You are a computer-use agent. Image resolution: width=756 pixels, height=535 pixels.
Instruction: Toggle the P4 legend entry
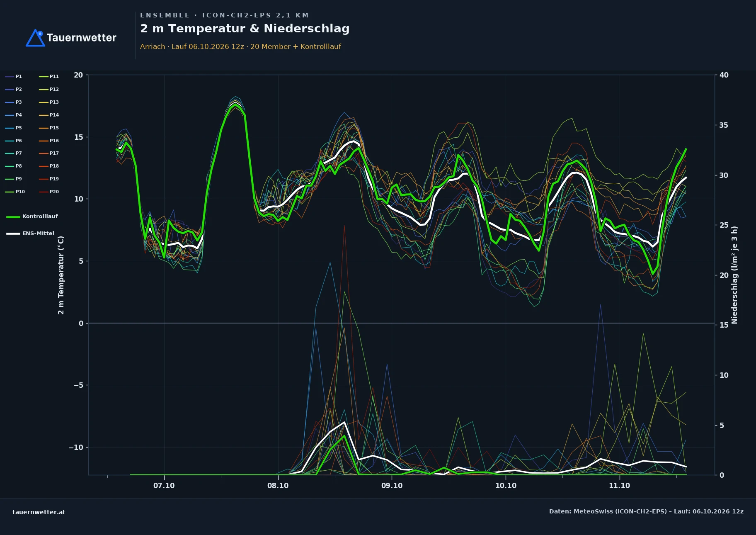pyautogui.click(x=13, y=115)
